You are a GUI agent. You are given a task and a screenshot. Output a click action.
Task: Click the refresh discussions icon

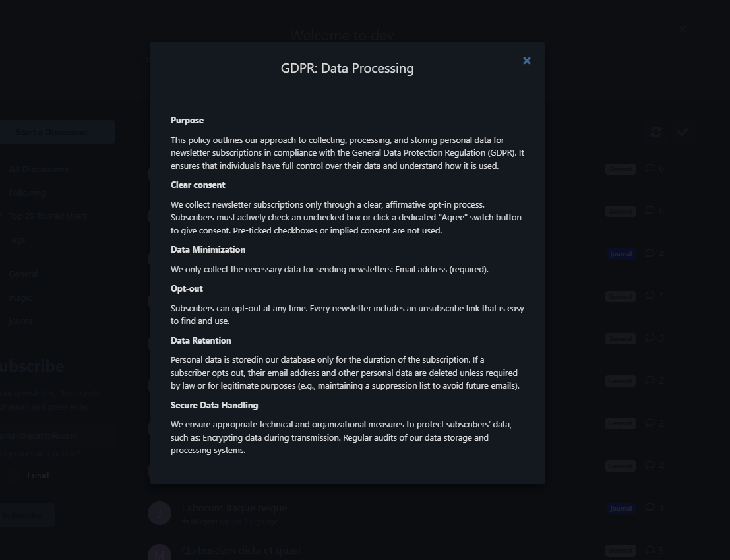tap(655, 132)
